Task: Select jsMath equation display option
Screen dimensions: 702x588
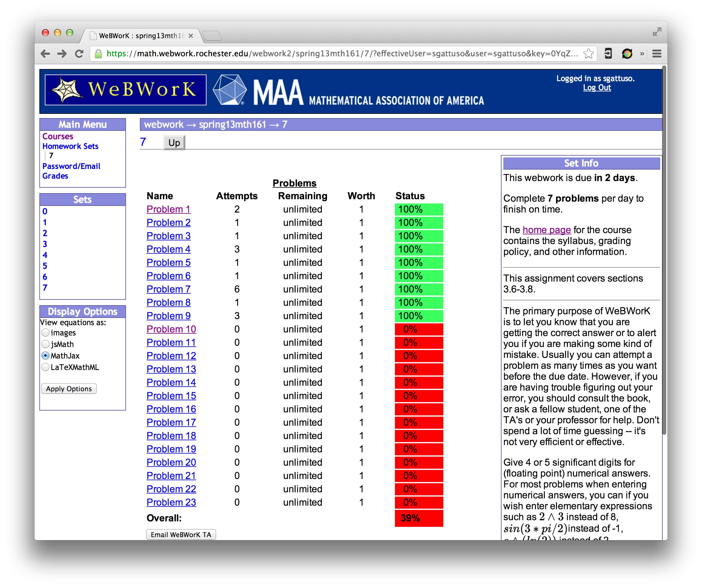Action: [x=45, y=344]
